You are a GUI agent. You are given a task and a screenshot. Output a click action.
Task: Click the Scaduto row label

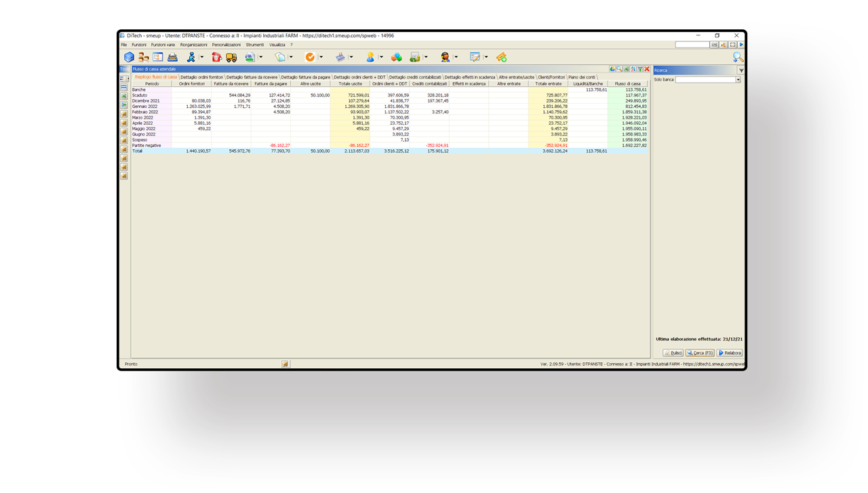tap(140, 96)
